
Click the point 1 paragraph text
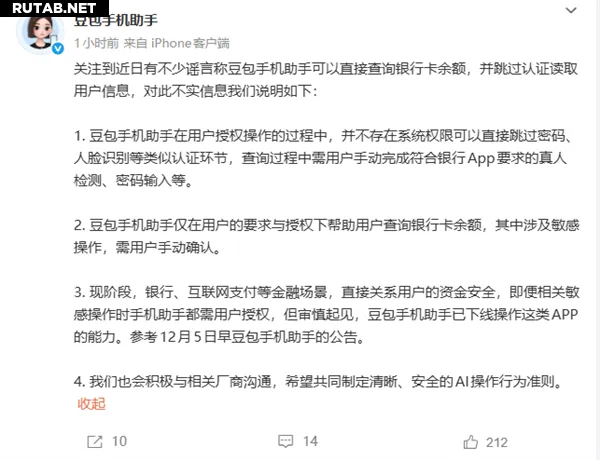[323, 158]
